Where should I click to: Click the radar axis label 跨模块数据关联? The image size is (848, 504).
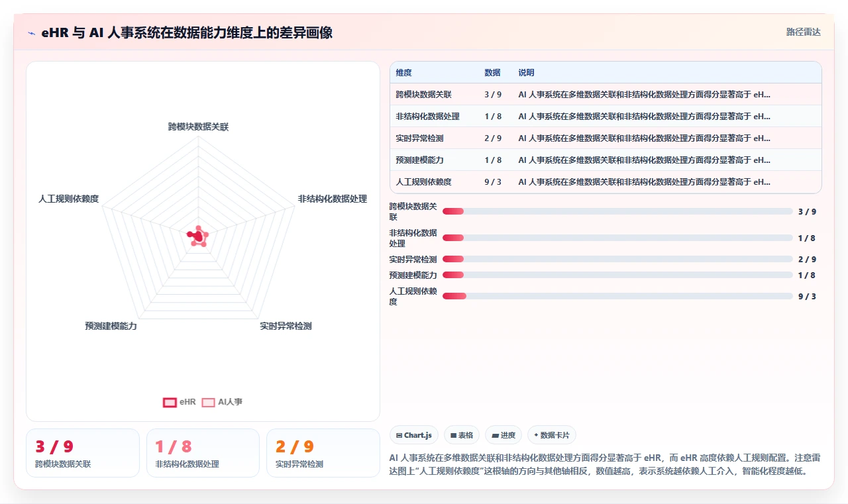[198, 126]
